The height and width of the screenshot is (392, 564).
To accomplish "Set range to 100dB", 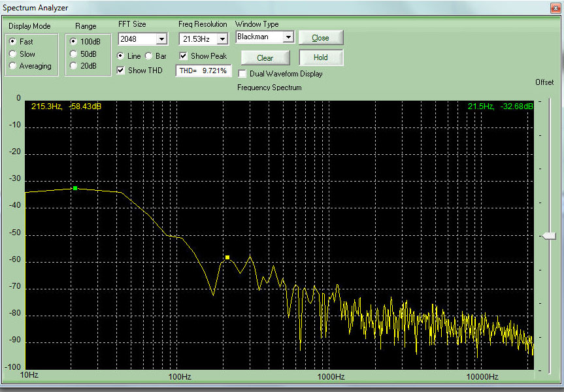I will click(x=73, y=41).
